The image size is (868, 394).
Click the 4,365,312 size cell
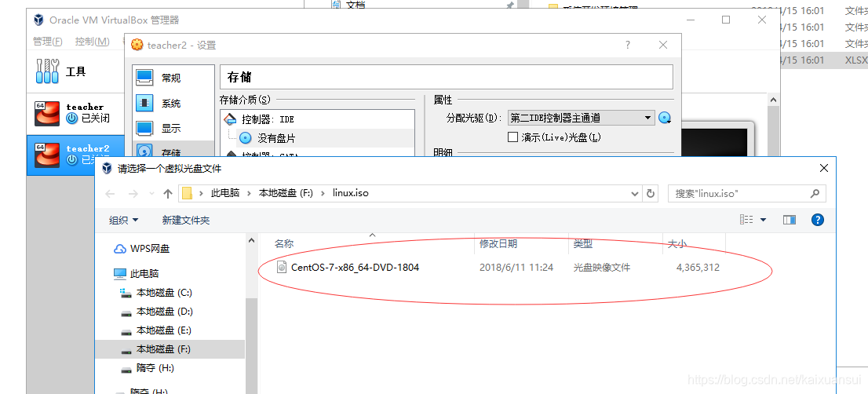[698, 268]
